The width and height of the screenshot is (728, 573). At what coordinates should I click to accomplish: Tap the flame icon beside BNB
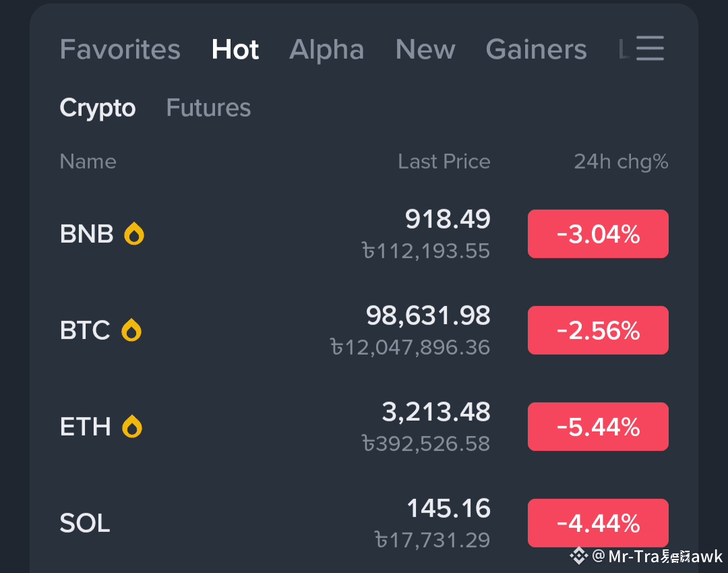pyautogui.click(x=135, y=234)
